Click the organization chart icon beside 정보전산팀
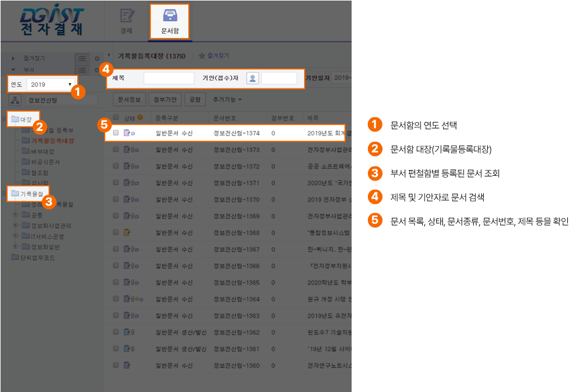579x392 pixels. [x=15, y=99]
